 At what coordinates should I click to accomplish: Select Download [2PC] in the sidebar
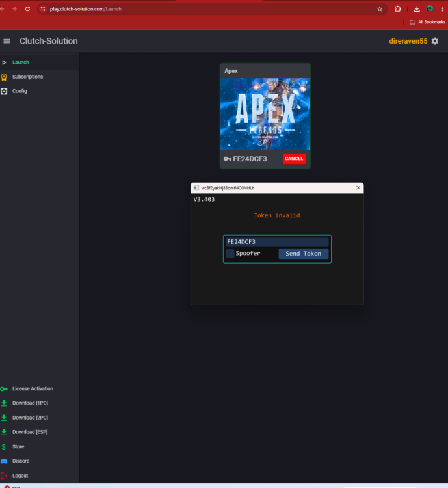tap(30, 418)
